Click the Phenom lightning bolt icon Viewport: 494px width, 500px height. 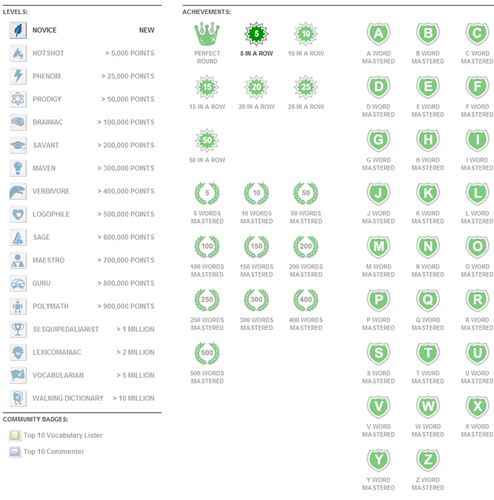pyautogui.click(x=18, y=76)
